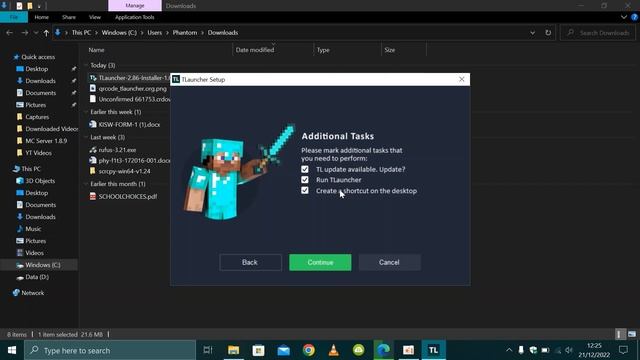Click the TL TLauncher taskbar icon
The image size is (640, 360).
[x=433, y=350]
